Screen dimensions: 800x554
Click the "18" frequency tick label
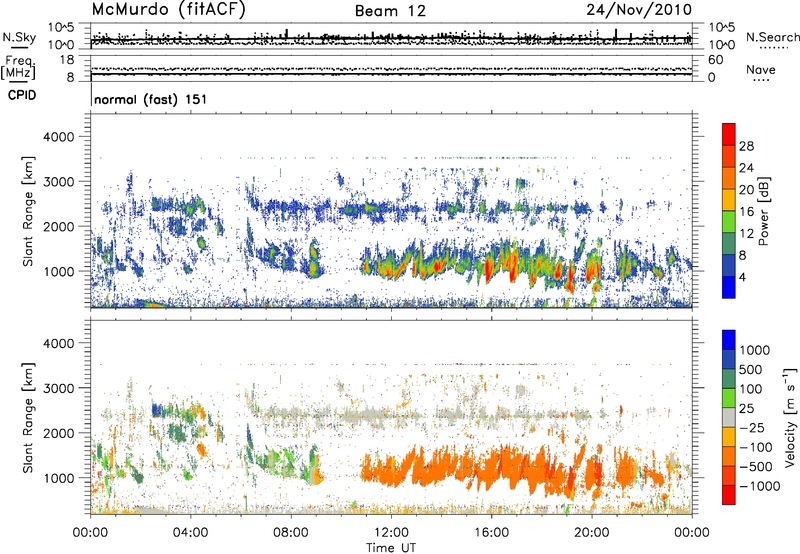pyautogui.click(x=67, y=60)
